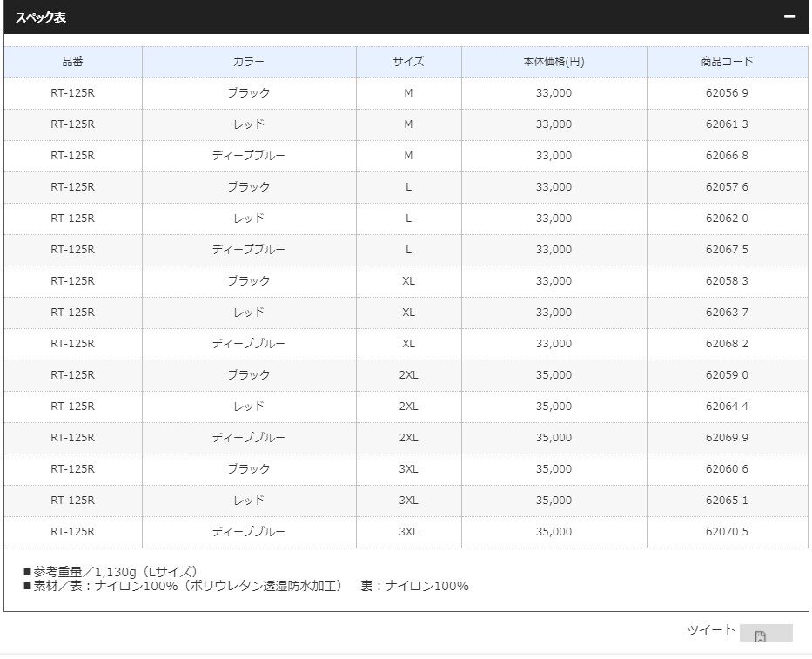Select the 本体価格(円) column header
The width and height of the screenshot is (812, 659).
(554, 62)
